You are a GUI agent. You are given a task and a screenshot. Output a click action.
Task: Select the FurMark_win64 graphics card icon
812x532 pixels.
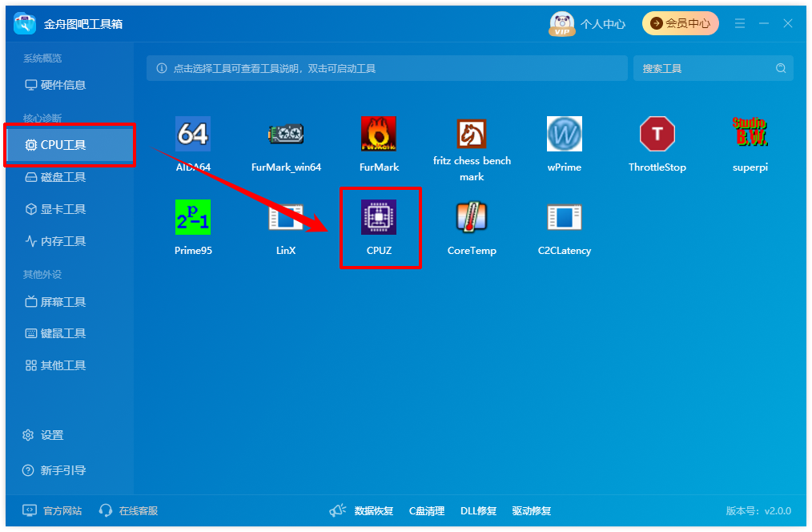point(286,134)
